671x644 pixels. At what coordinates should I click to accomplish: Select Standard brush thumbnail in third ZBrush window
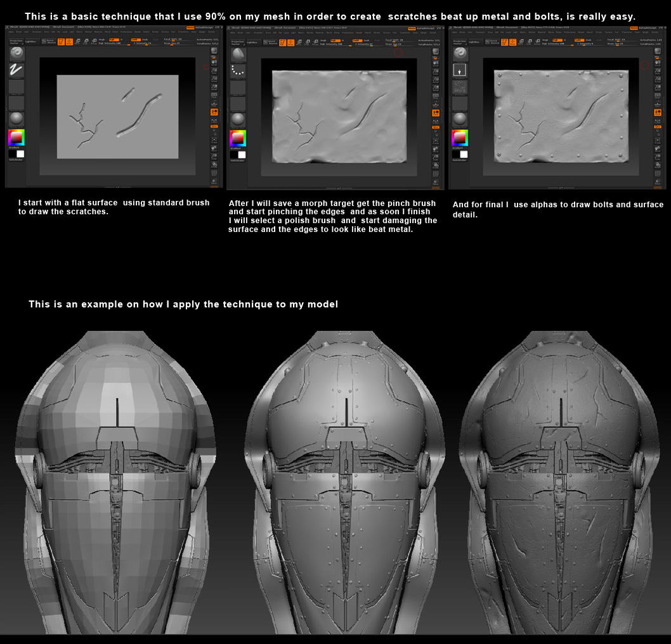(460, 53)
